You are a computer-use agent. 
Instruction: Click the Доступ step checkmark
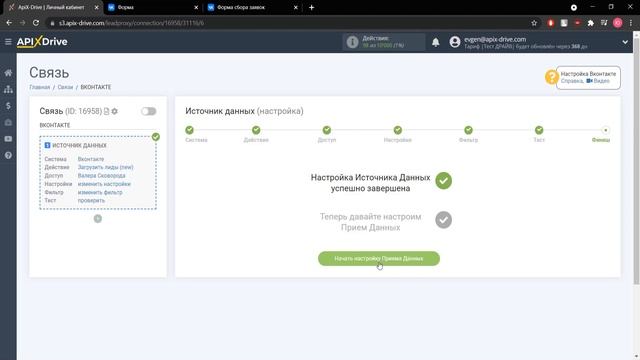coord(327,130)
